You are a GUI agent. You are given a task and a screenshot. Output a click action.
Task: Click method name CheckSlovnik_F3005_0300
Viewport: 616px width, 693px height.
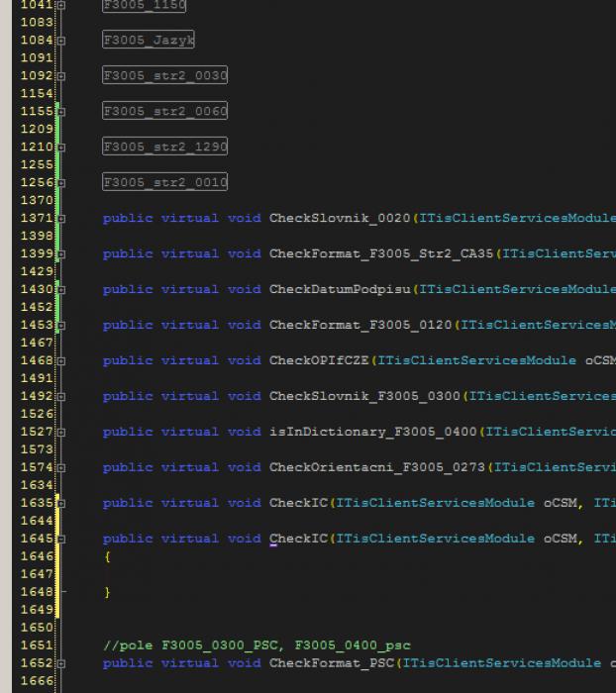[x=364, y=396]
